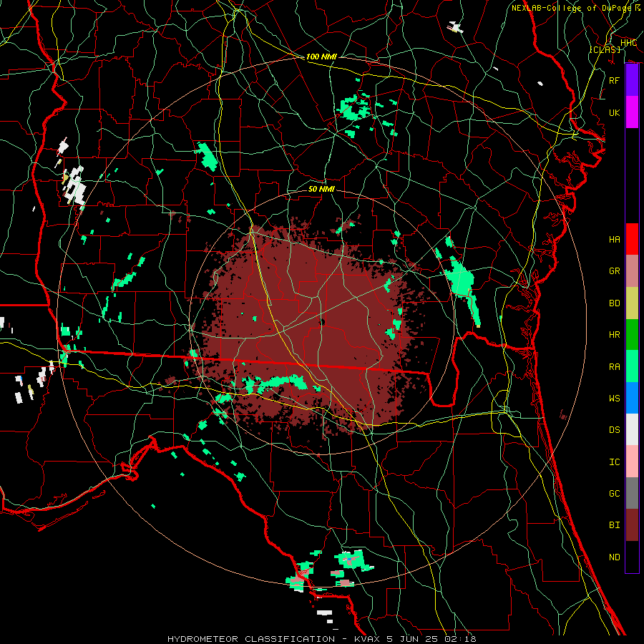
Task: Pick the dark green HR legend swatch
Action: [632, 334]
